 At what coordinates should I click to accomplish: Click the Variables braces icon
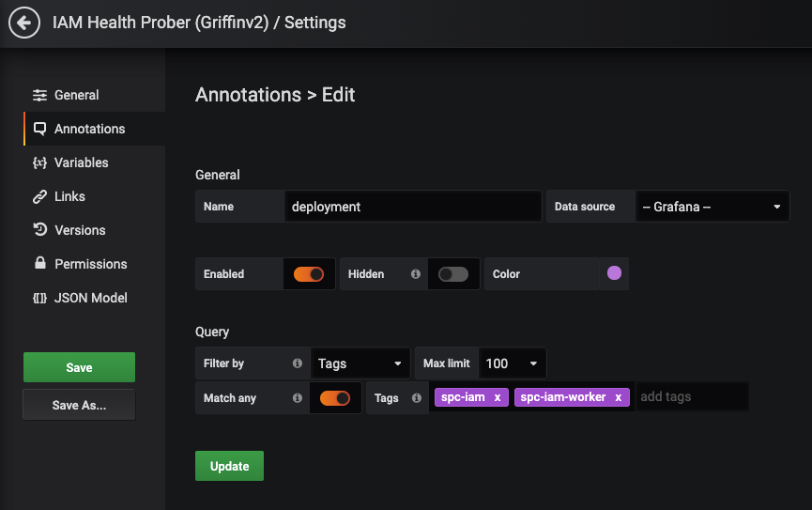pos(39,162)
